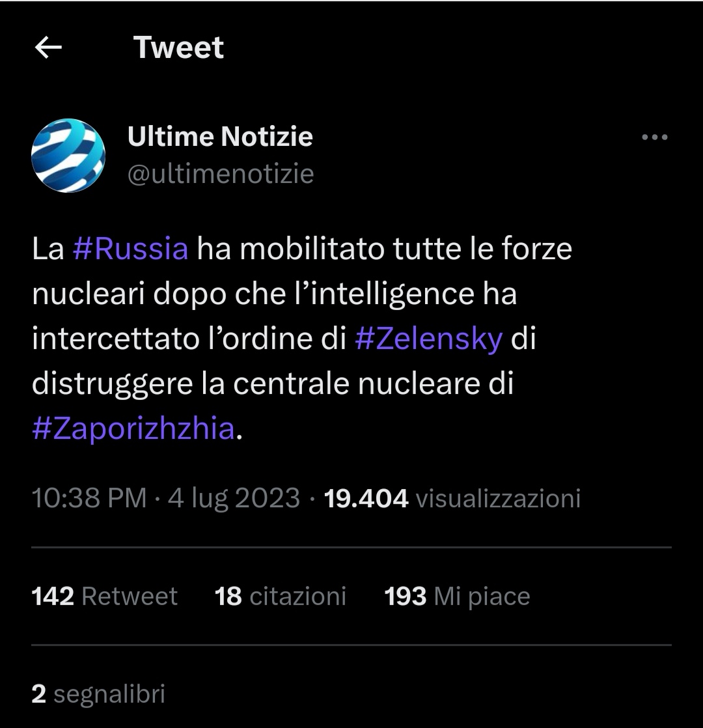Open the #Zelensky hashtag
The image size is (703, 728).
(428, 339)
